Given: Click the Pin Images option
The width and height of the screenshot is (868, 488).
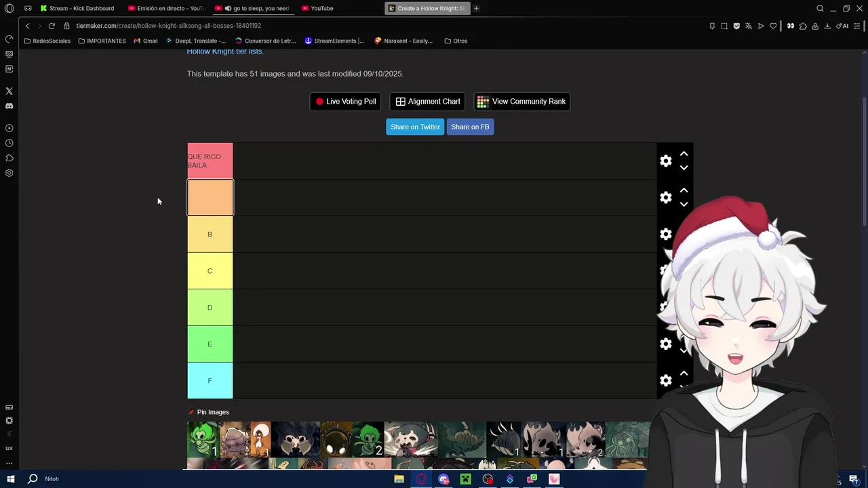Looking at the screenshot, I should point(208,412).
